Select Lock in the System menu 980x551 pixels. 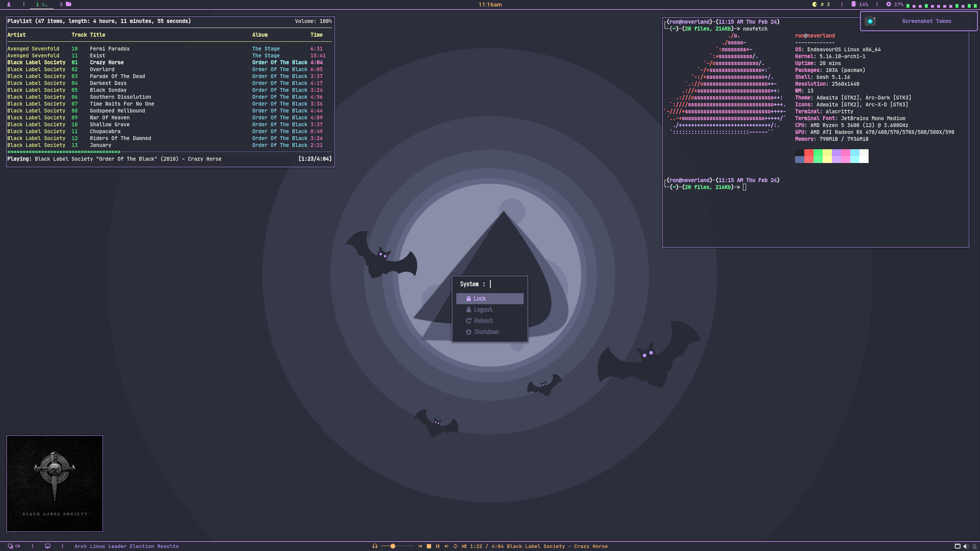pos(490,298)
